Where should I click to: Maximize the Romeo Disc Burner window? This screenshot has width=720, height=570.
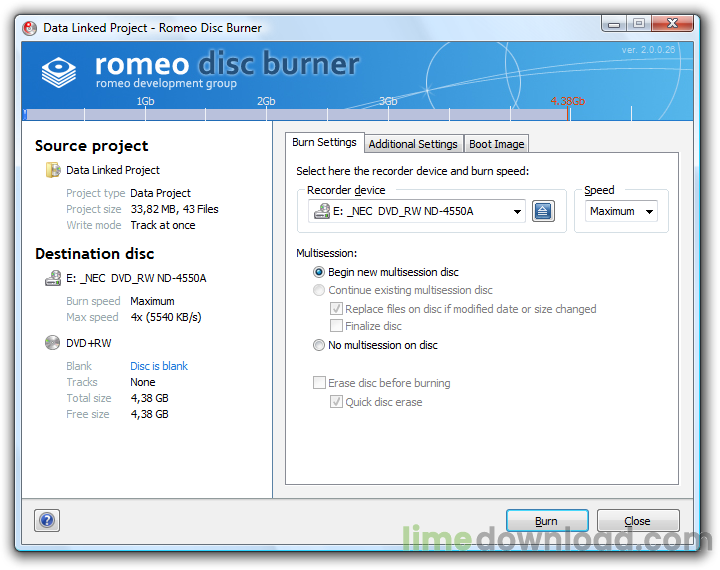coord(639,23)
